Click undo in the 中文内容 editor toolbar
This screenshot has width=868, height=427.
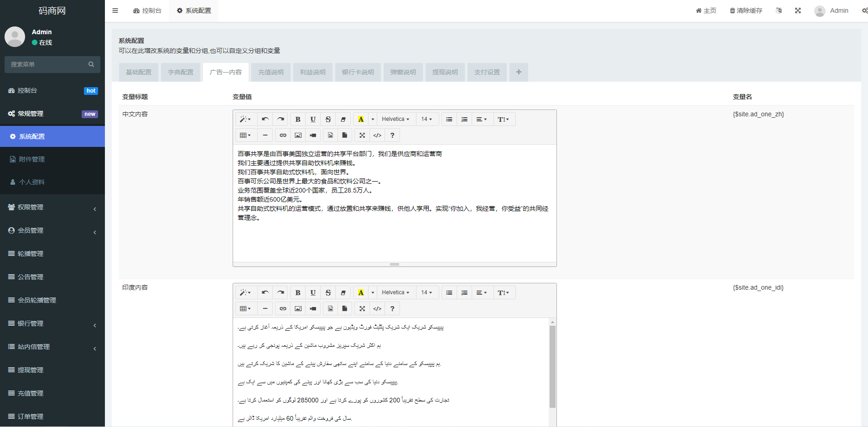click(265, 119)
